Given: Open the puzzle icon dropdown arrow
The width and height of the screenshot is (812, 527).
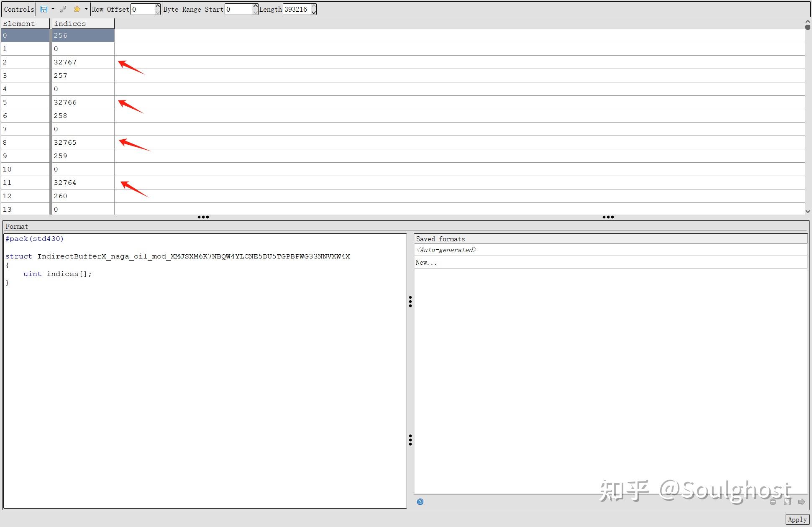Looking at the screenshot, I should click(x=86, y=9).
